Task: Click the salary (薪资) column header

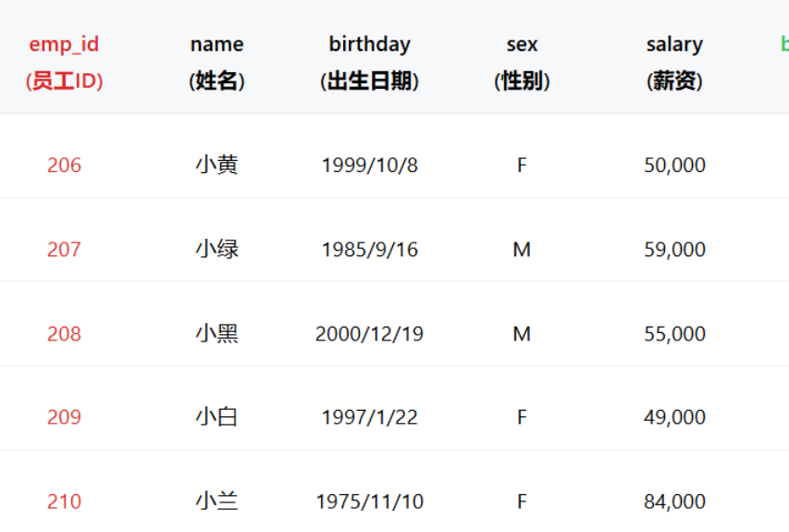Action: coord(674,62)
